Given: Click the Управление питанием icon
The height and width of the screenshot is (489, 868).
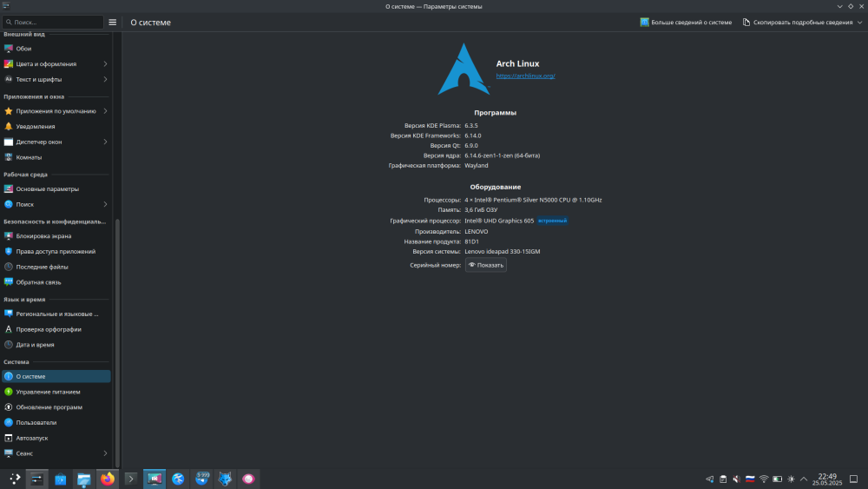Looking at the screenshot, I should click(9, 392).
